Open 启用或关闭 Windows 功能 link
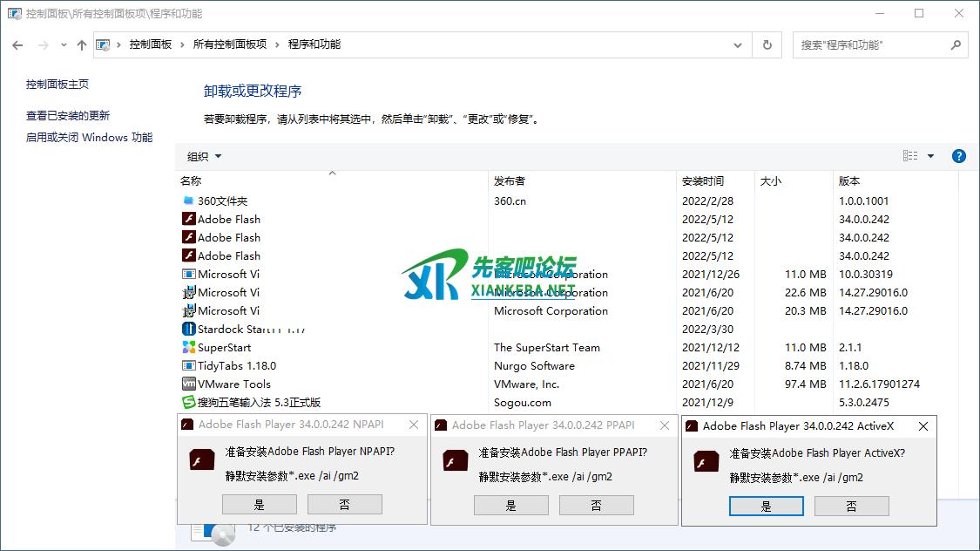The width and height of the screenshot is (980, 551). (89, 138)
